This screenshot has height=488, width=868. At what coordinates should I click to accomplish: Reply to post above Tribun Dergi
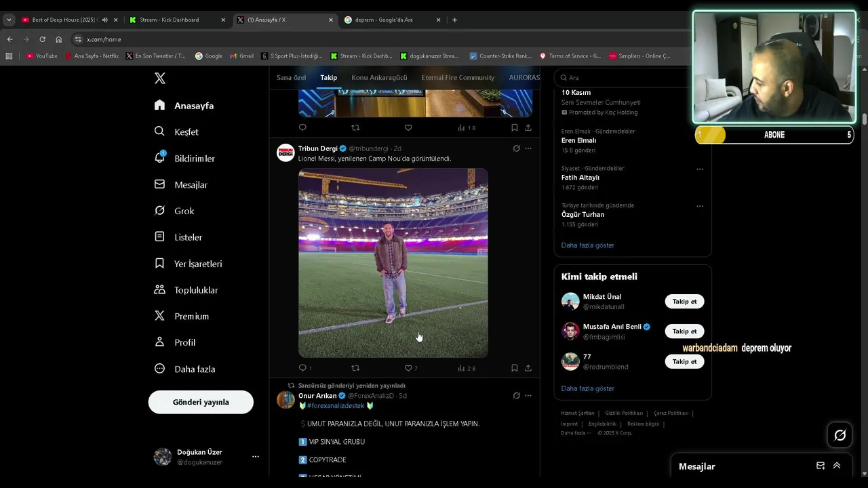(x=302, y=127)
